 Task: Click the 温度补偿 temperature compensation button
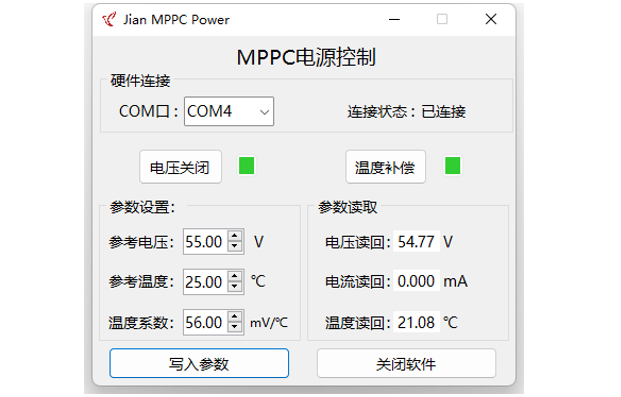386,167
